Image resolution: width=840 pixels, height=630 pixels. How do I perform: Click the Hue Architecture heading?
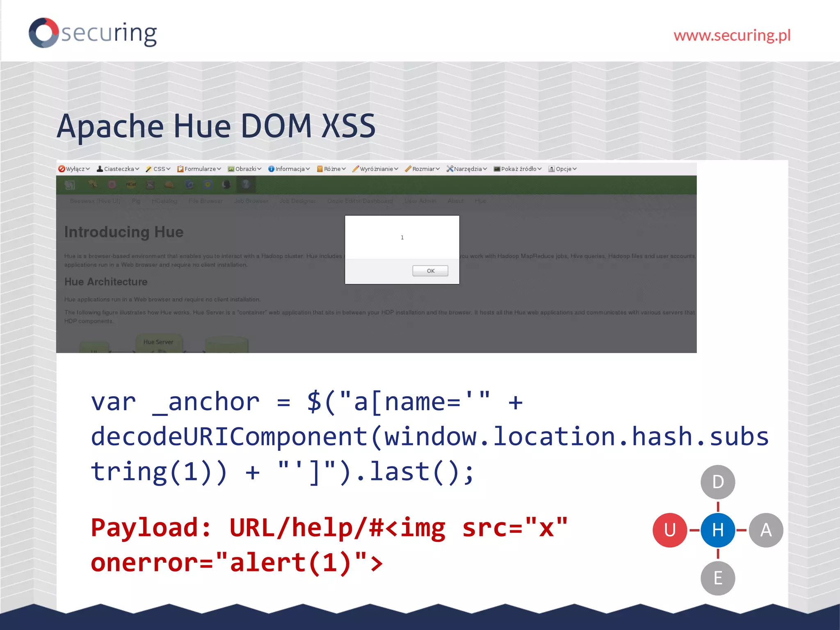pos(106,282)
